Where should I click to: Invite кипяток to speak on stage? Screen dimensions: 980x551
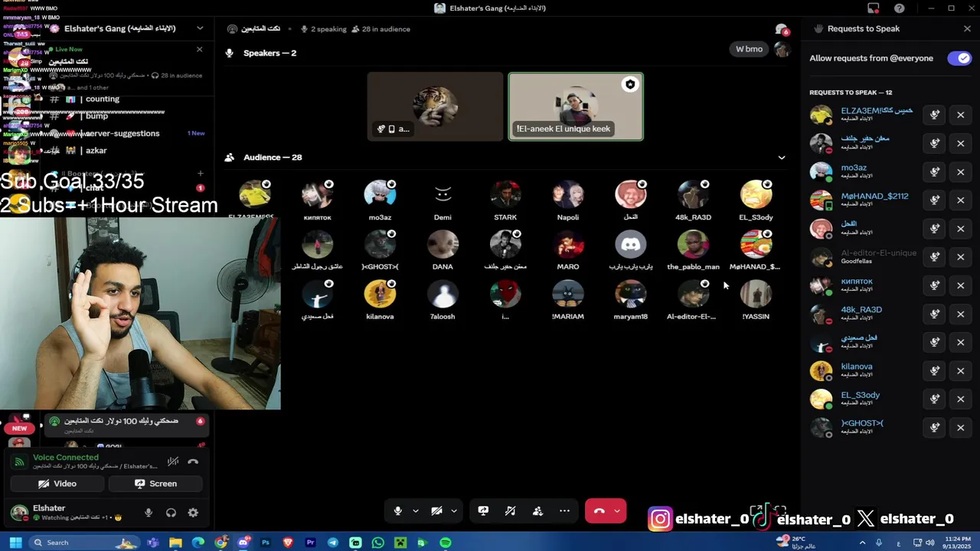coord(934,285)
